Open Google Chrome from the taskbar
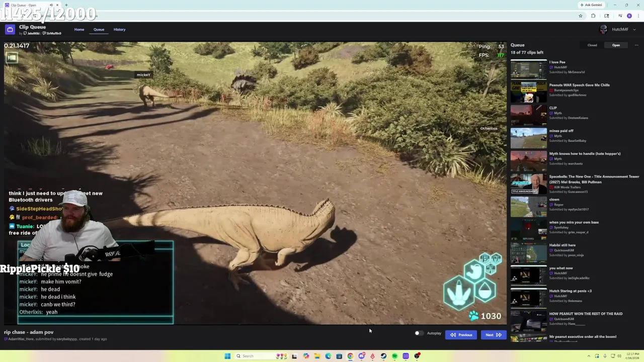This screenshot has height=362, width=644. tap(350, 356)
